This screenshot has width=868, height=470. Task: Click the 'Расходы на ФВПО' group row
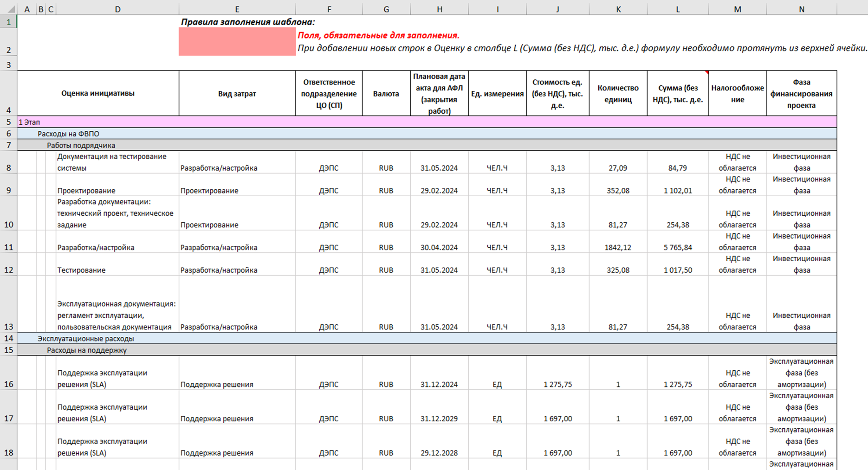[x=68, y=134]
